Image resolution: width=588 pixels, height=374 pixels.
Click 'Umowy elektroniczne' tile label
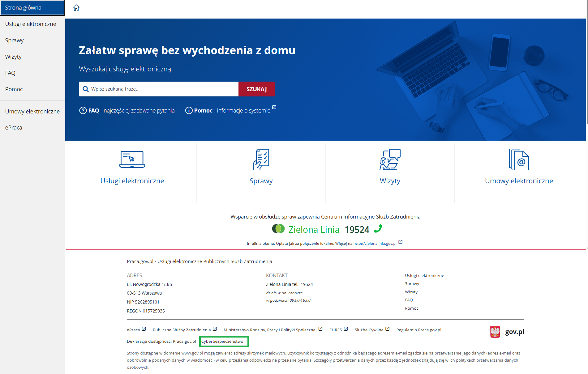pyautogui.click(x=519, y=181)
